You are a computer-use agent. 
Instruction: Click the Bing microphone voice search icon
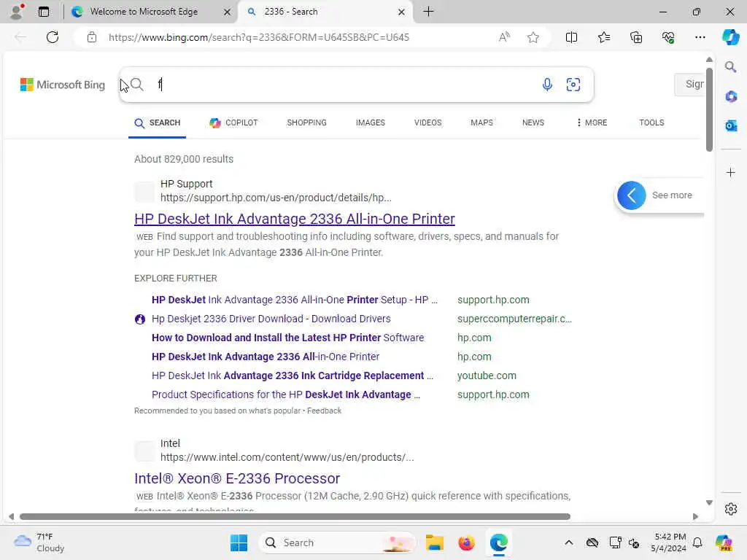coord(547,85)
